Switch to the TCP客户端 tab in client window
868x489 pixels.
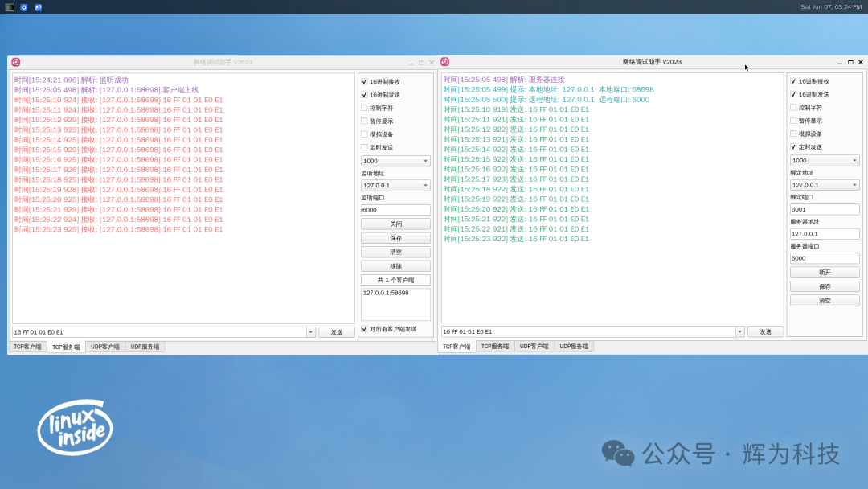click(x=457, y=346)
